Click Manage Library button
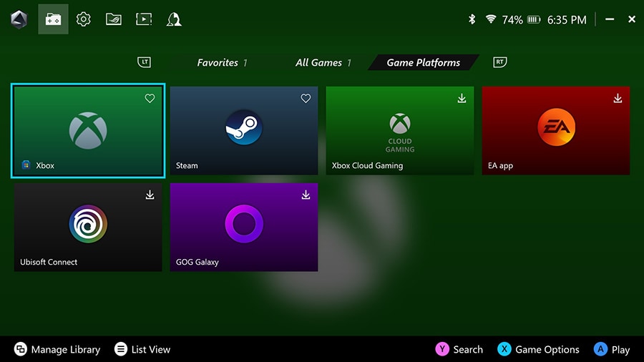644x362 pixels. pos(57,350)
